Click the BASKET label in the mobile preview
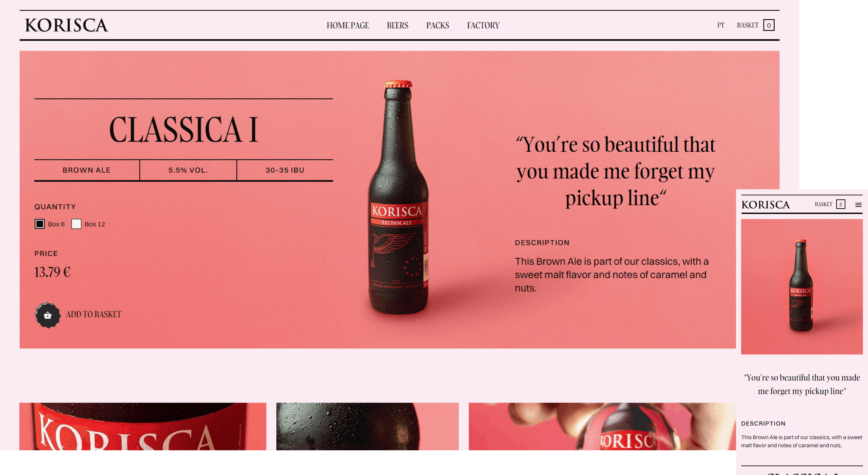Viewport: 868px width, 475px height. click(x=823, y=204)
